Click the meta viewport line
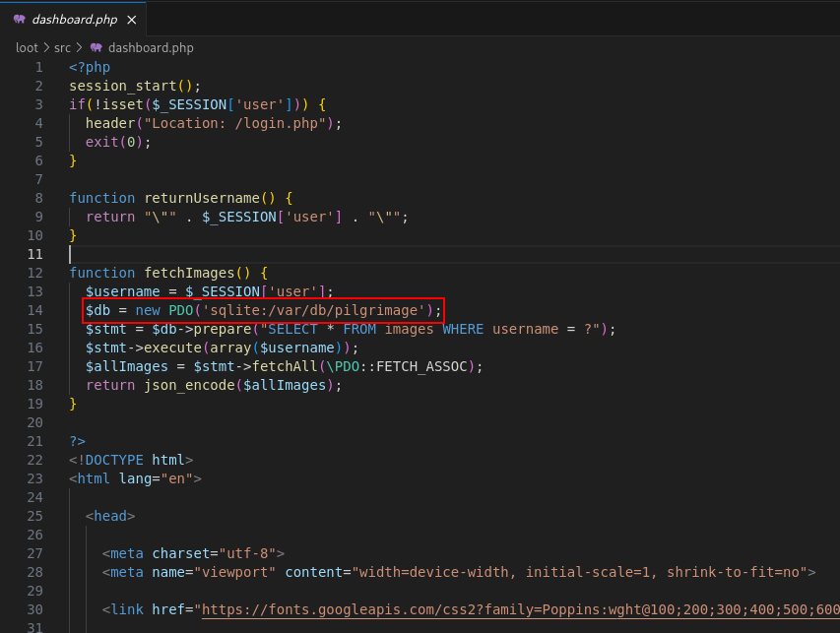The image size is (840, 633). pos(459,572)
